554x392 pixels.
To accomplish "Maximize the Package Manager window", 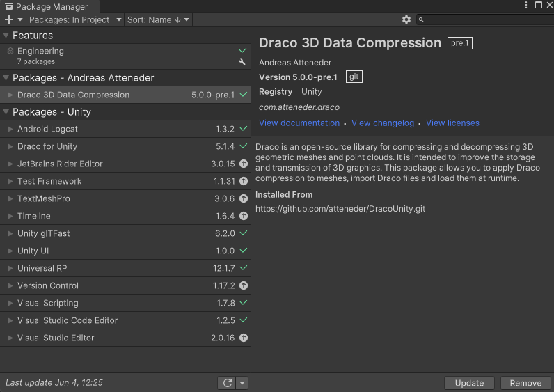I will tap(539, 5).
